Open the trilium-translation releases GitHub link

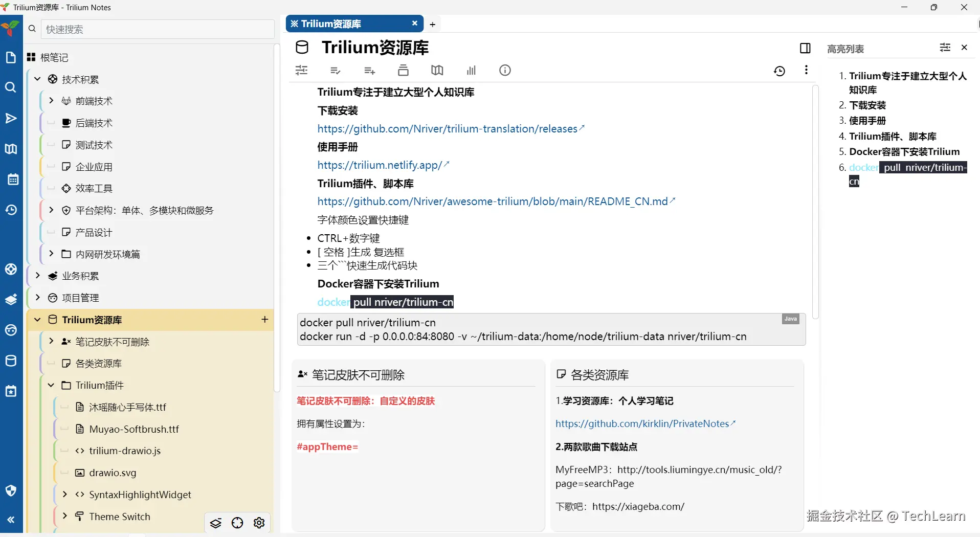(448, 129)
